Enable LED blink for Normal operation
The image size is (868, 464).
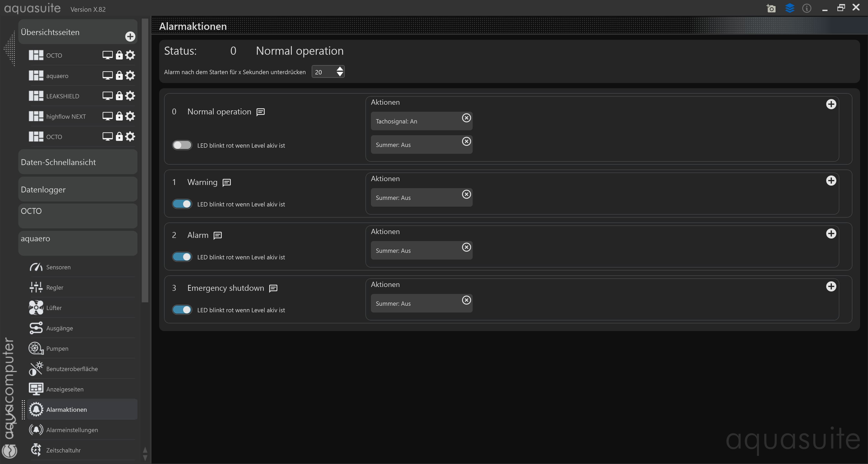tap(182, 145)
